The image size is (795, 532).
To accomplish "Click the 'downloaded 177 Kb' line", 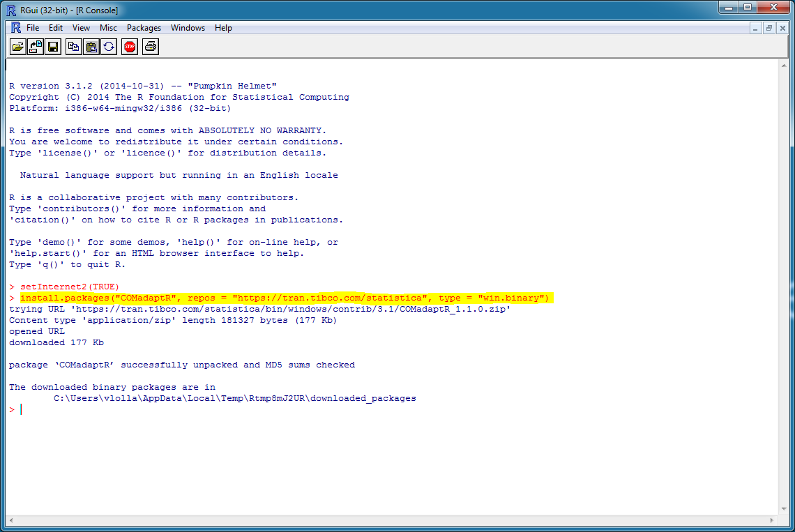I will pyautogui.click(x=56, y=343).
